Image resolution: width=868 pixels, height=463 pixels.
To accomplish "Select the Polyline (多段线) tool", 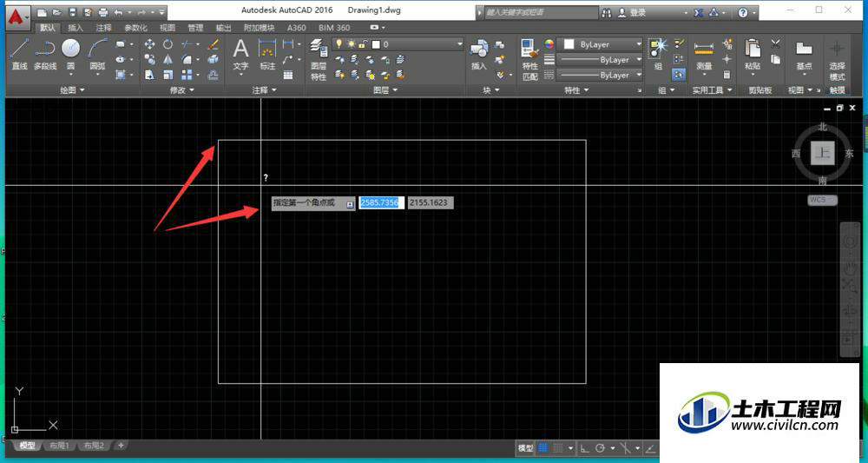I will pyautogui.click(x=45, y=54).
